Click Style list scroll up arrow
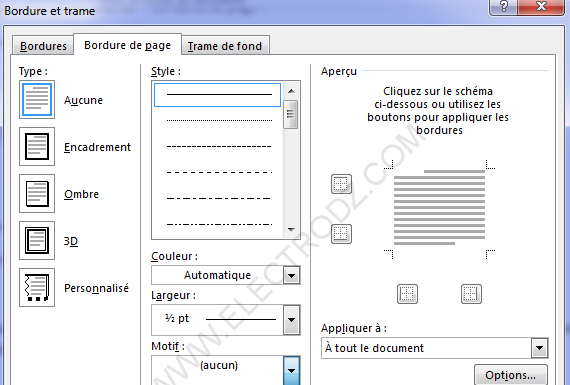The height and width of the screenshot is (385, 570). click(x=291, y=91)
